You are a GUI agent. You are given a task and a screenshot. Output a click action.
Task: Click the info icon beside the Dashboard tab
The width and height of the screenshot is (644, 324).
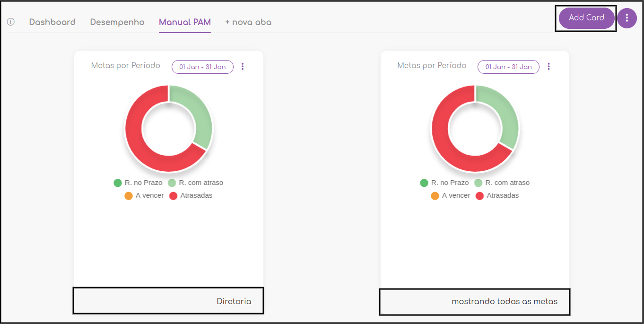tap(11, 22)
